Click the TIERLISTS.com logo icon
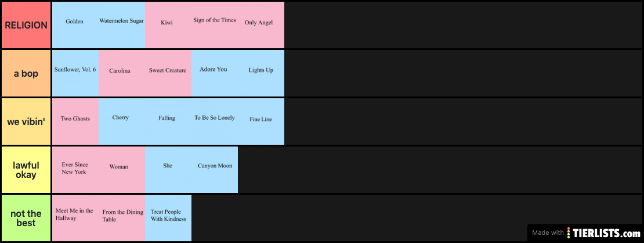This screenshot has height=243, width=644. click(x=569, y=233)
